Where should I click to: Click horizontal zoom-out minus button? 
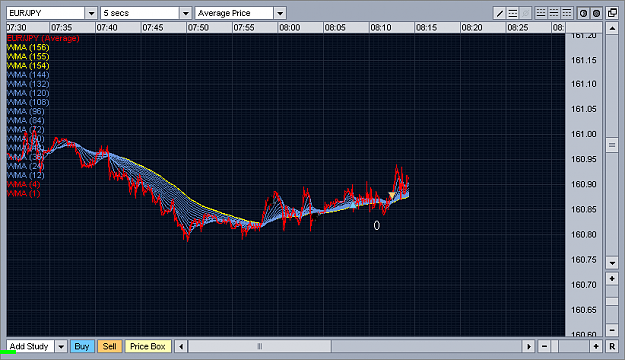[x=544, y=346]
